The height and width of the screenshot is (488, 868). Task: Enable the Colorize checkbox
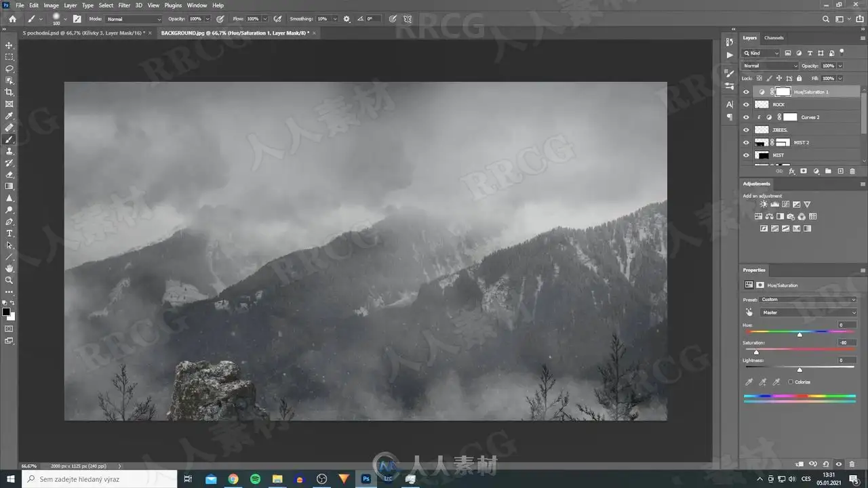tap(791, 382)
